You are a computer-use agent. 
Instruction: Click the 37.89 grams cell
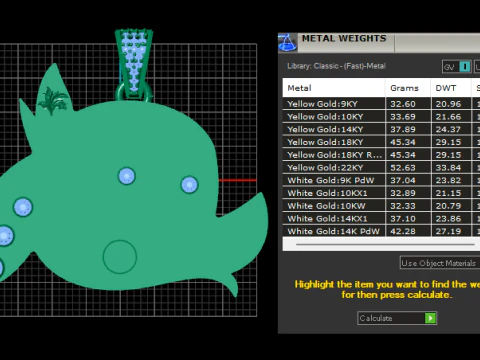[x=408, y=129]
